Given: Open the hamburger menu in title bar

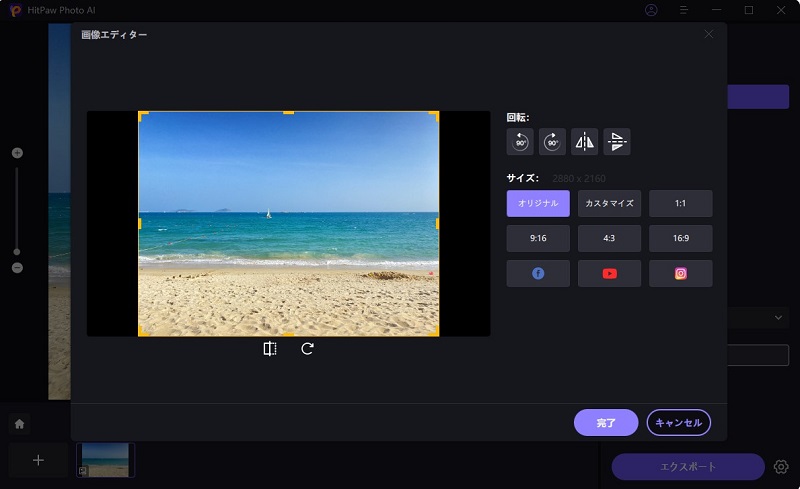Looking at the screenshot, I should tap(684, 10).
